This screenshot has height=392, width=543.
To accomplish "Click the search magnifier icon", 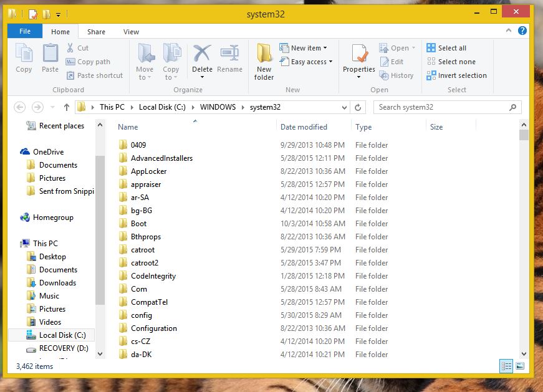I will point(513,107).
